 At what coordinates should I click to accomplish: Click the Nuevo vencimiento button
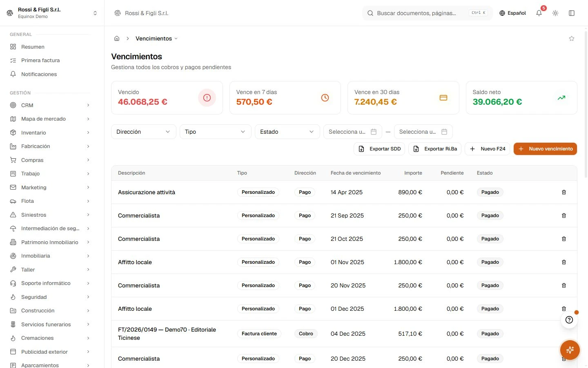[x=545, y=149]
